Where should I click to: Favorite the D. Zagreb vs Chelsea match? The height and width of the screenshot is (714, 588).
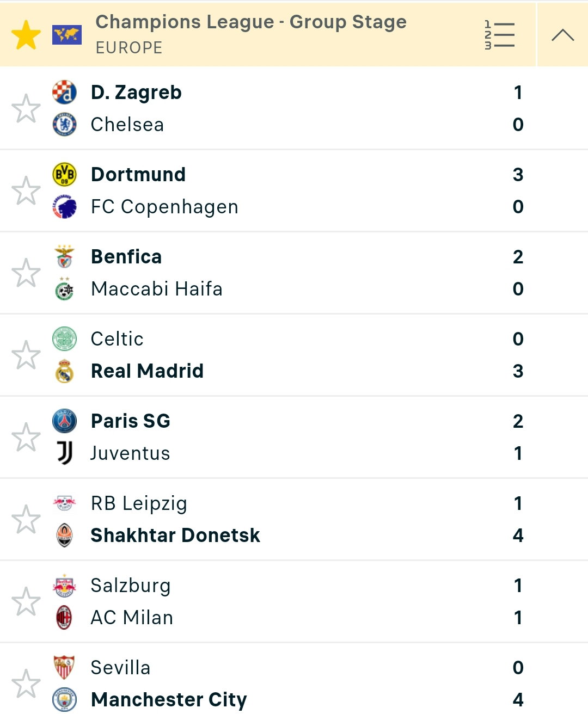tap(26, 108)
